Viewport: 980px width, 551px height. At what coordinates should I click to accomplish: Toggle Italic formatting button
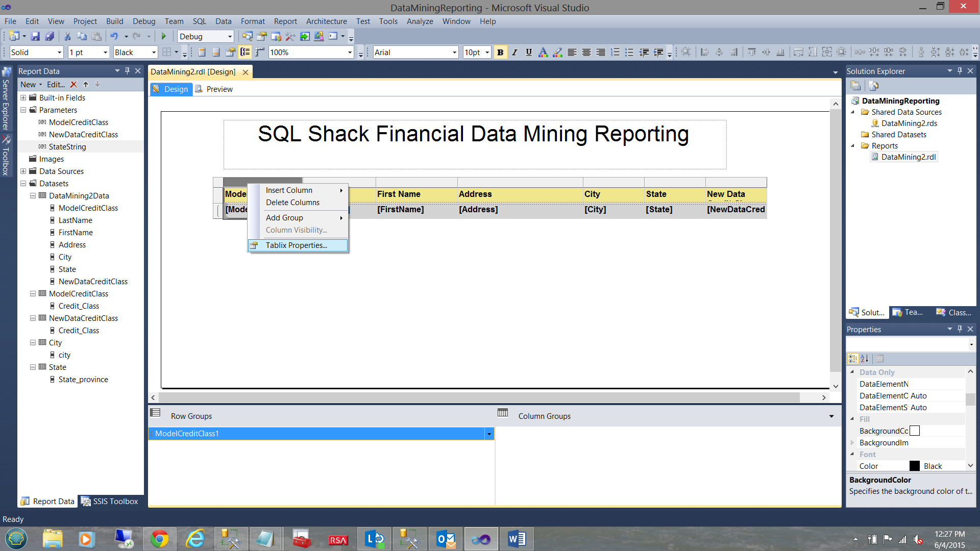tap(514, 52)
